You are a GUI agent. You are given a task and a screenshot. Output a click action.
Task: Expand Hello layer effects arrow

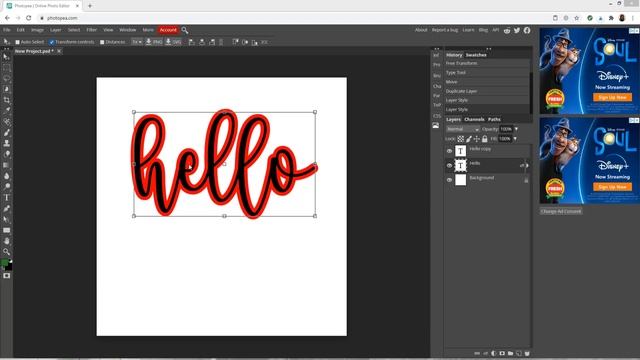click(x=527, y=165)
